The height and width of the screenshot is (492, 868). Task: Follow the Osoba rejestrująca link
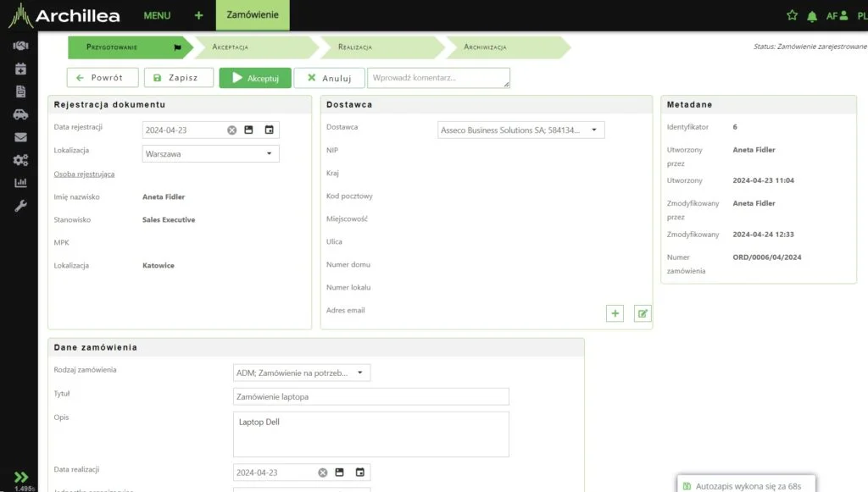coord(84,174)
